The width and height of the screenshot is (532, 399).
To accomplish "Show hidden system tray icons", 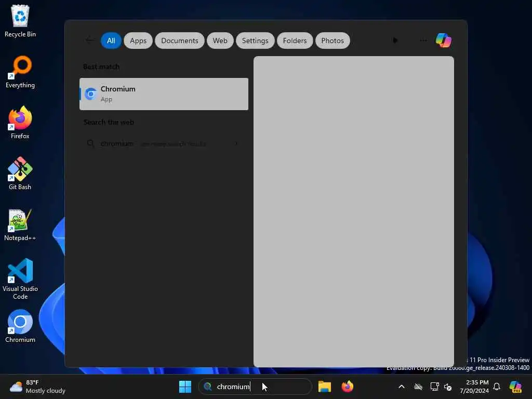I will click(x=402, y=387).
